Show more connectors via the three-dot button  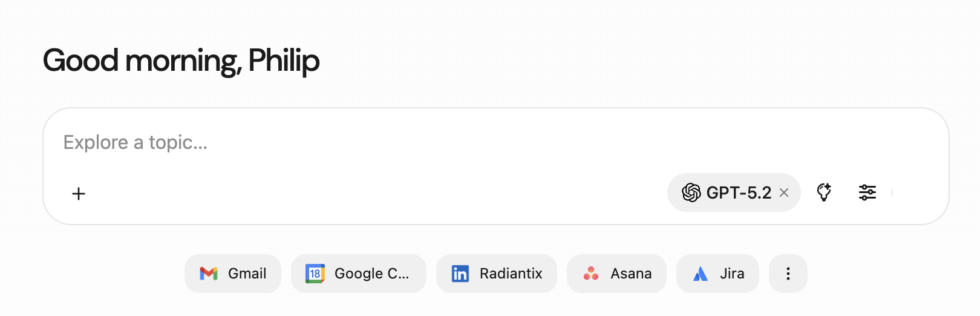(788, 274)
